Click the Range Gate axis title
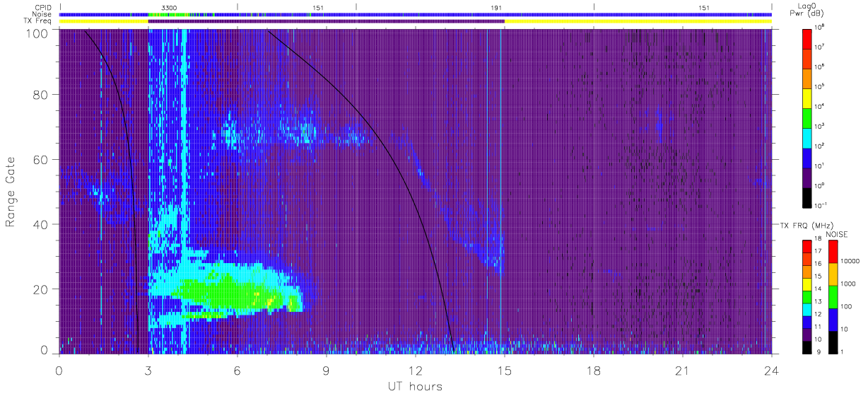Image resolution: width=868 pixels, height=401 pixels. point(12,192)
